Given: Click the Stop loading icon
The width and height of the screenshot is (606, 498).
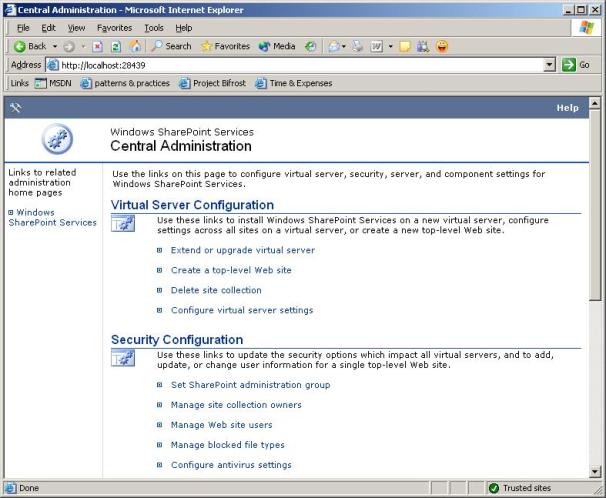Looking at the screenshot, I should (98, 47).
